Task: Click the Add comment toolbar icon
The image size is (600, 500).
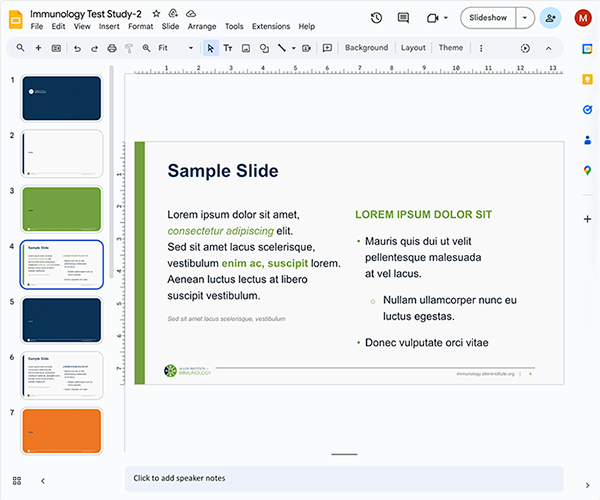Action: 327,48
